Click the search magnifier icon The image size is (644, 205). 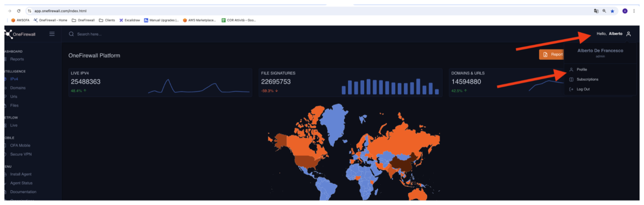(71, 34)
